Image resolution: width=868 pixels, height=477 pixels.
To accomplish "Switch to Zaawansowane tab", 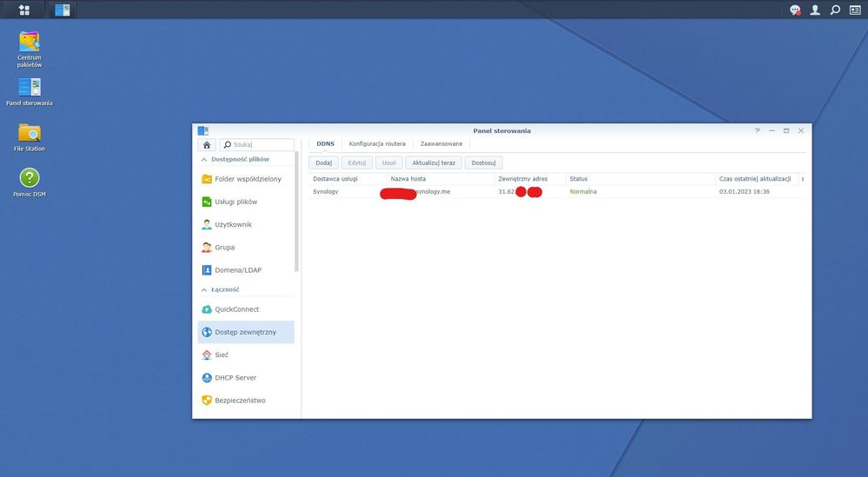I will pyautogui.click(x=441, y=143).
